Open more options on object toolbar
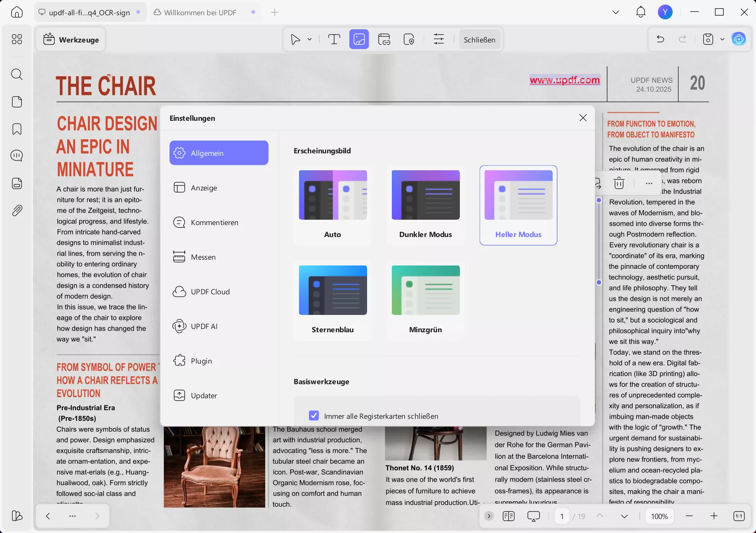Screen dimensions: 756x533 [649, 183]
